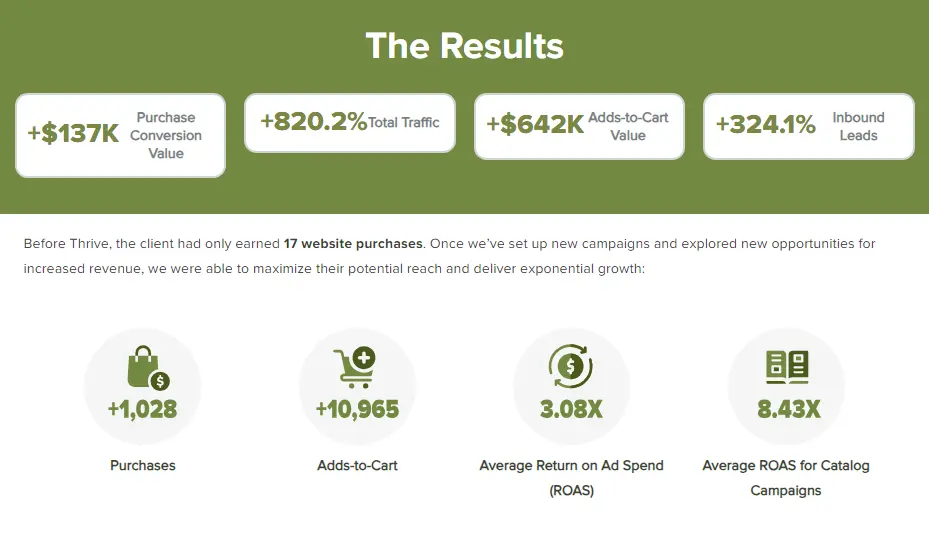This screenshot has height=537, width=929.
Task: Click the bold 17 website purchases text
Action: [x=354, y=243]
